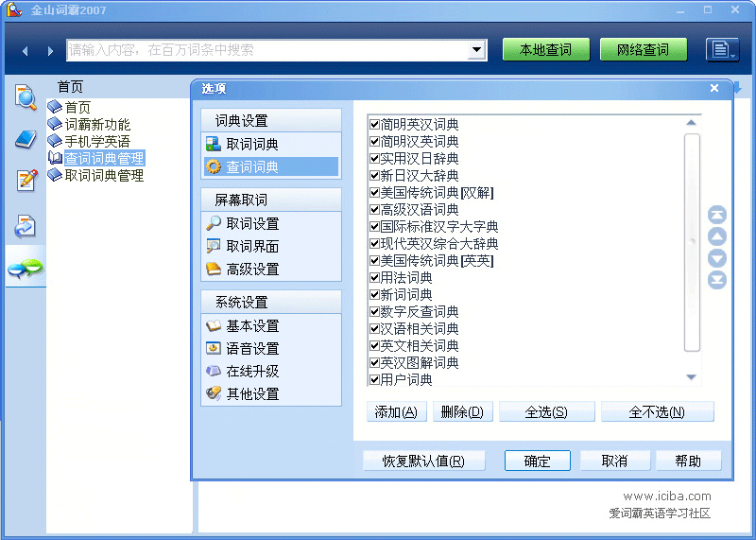Viewport: 756px width, 540px height.
Task: Toggle 现代英汉综合大辞典 checkbox
Action: coord(374,244)
